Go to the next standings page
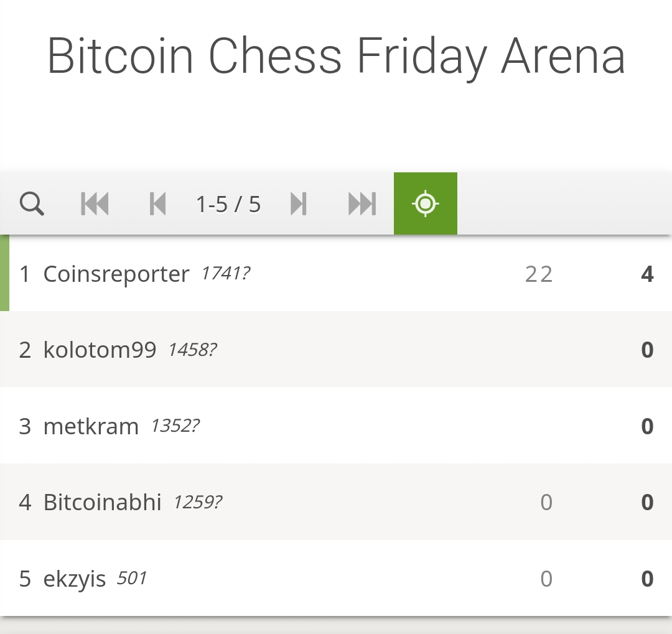This screenshot has height=634, width=672. [299, 203]
